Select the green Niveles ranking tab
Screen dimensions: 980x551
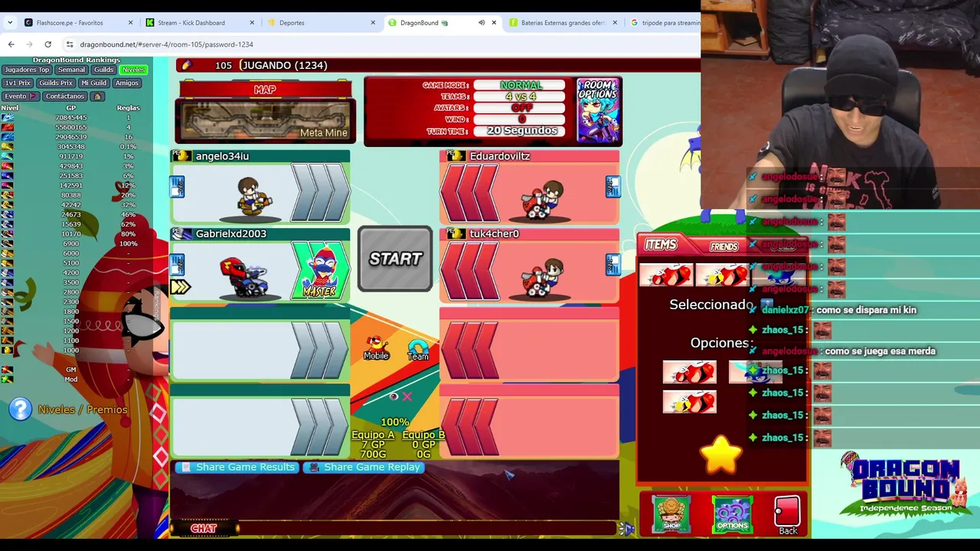(x=133, y=70)
